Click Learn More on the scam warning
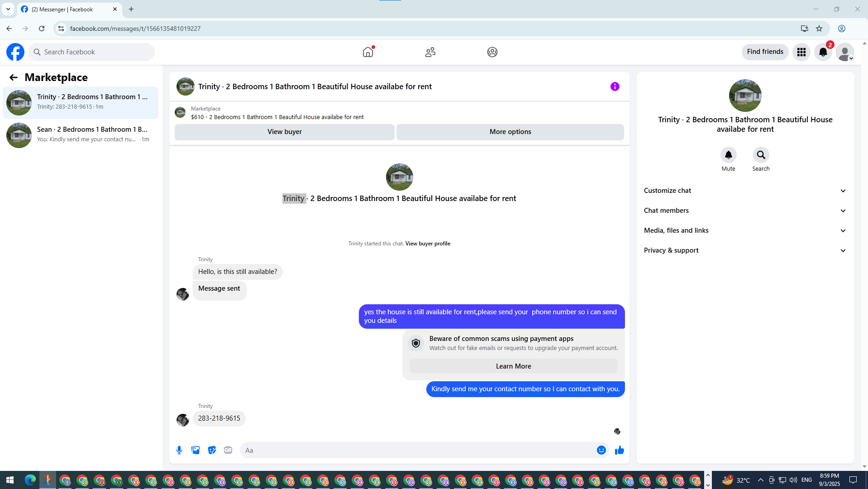 [514, 366]
